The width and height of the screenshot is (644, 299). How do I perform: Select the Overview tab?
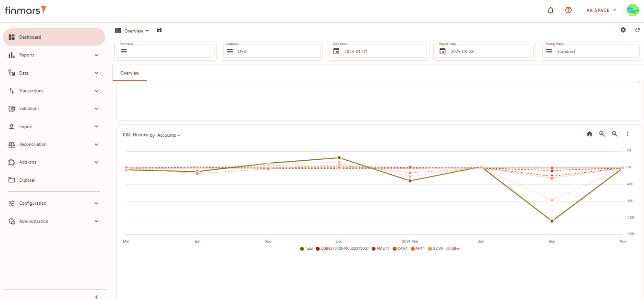(129, 73)
